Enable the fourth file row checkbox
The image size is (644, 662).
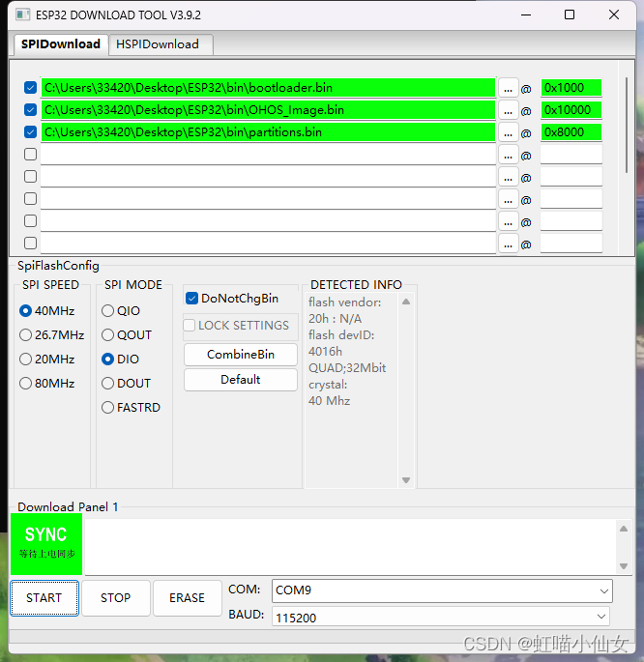(x=30, y=154)
